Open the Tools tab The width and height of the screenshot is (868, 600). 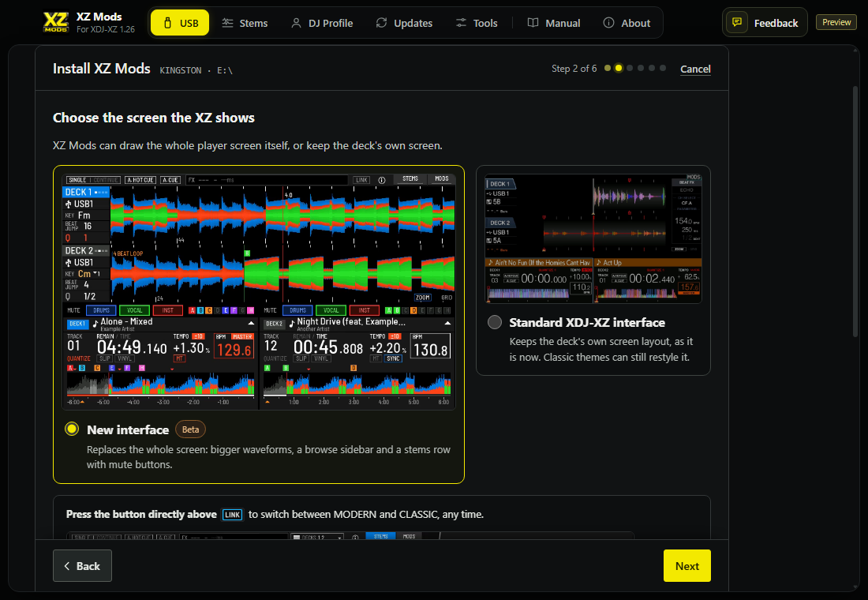[x=476, y=23]
